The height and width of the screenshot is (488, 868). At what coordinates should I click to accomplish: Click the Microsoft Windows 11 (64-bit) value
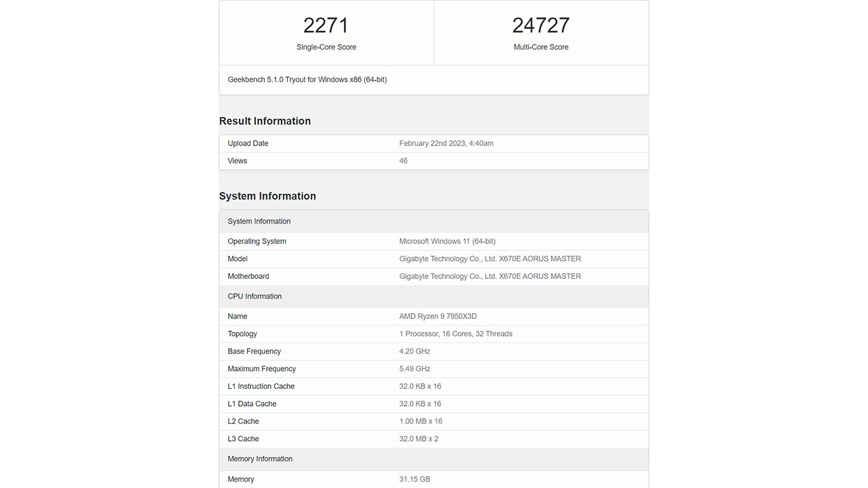point(447,241)
